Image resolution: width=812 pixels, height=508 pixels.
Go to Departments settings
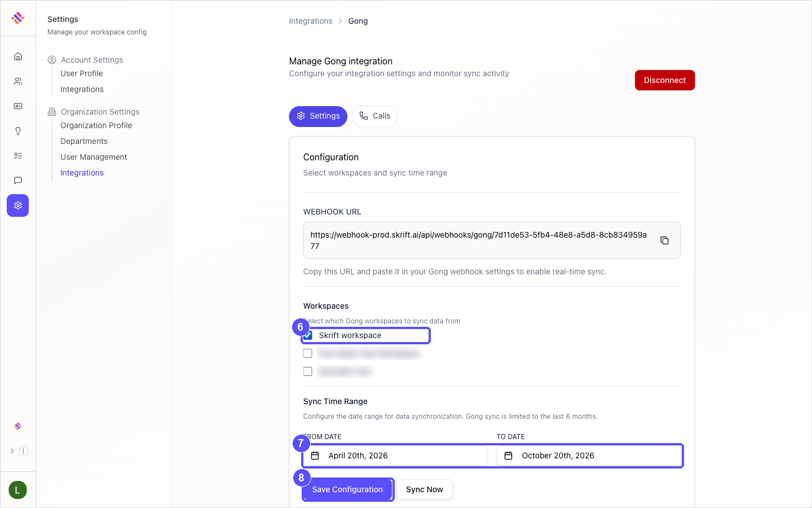84,141
